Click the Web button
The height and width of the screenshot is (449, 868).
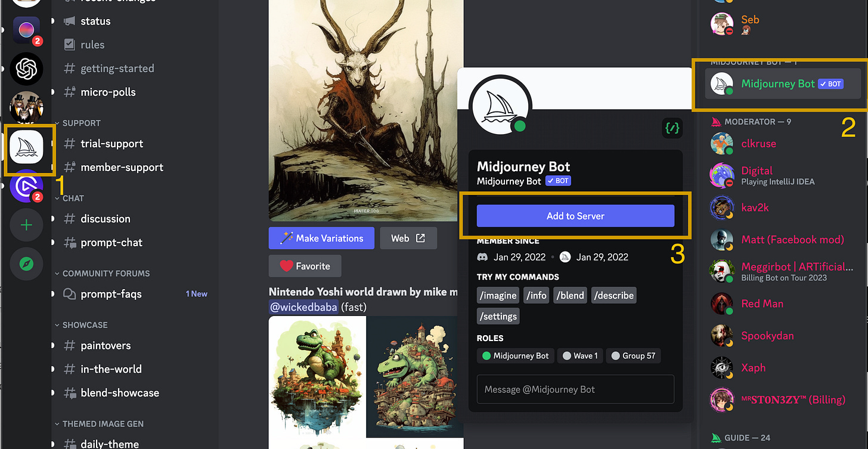point(408,238)
